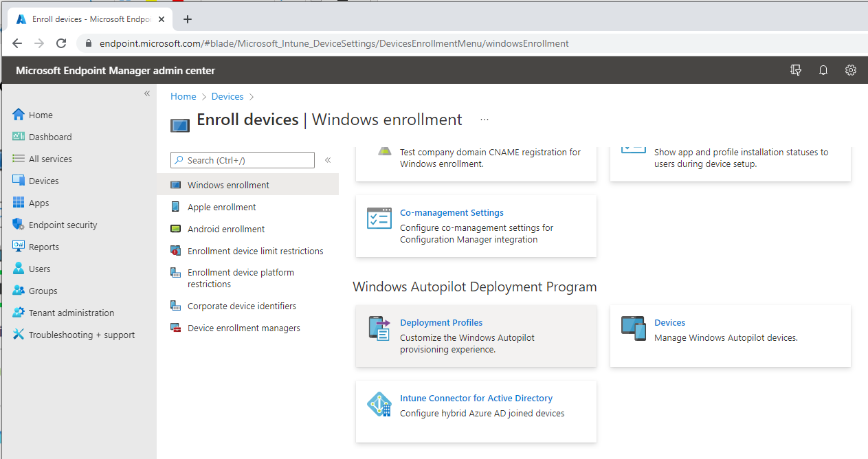Image resolution: width=868 pixels, height=459 pixels.
Task: Click the Enroll devices blade header icon
Action: tap(180, 126)
